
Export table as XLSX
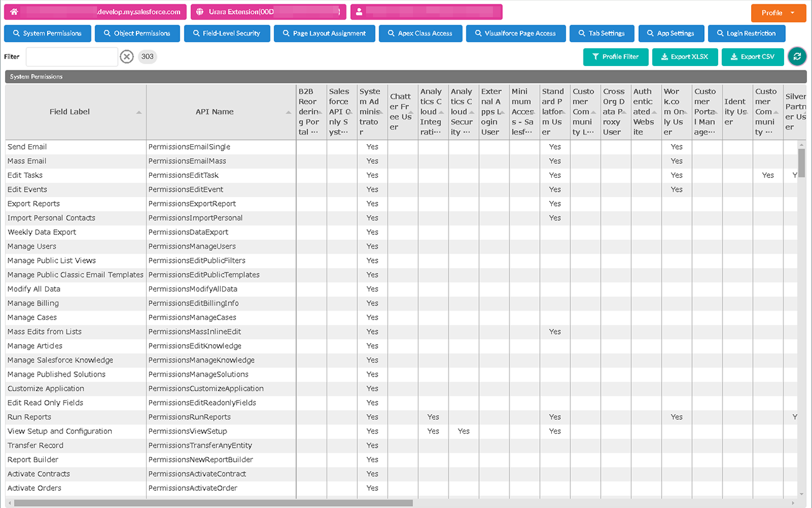[684, 57]
